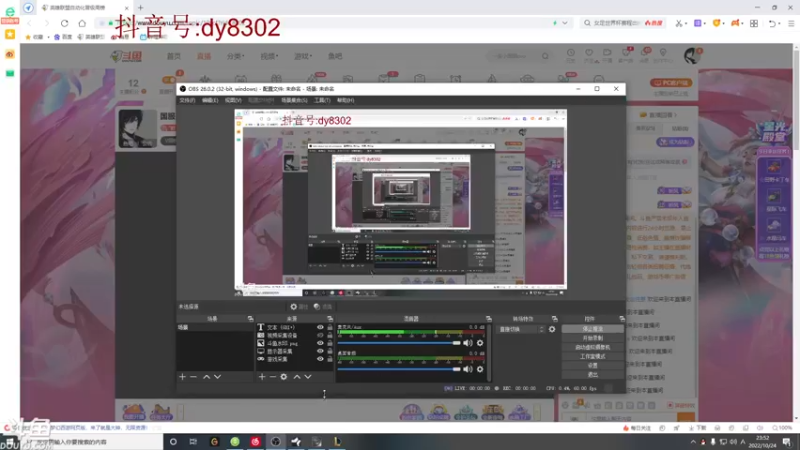This screenshot has width=800, height=450.
Task: Pop out the Scenes dock panel icon
Action: pyautogui.click(x=250, y=318)
